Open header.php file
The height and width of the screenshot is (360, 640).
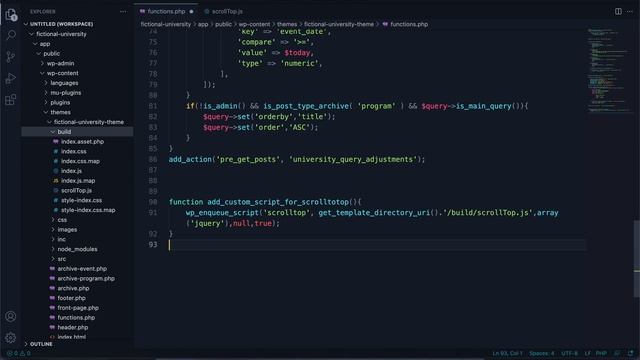(73, 328)
